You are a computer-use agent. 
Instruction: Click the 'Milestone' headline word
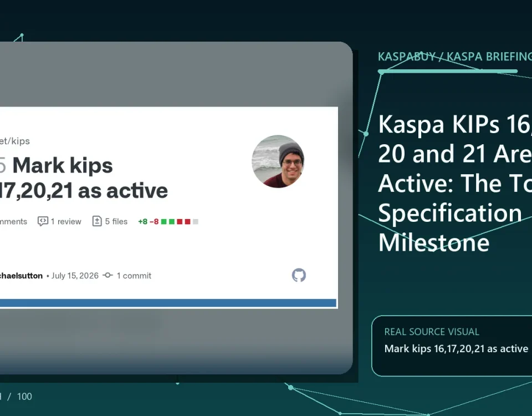[x=433, y=242]
